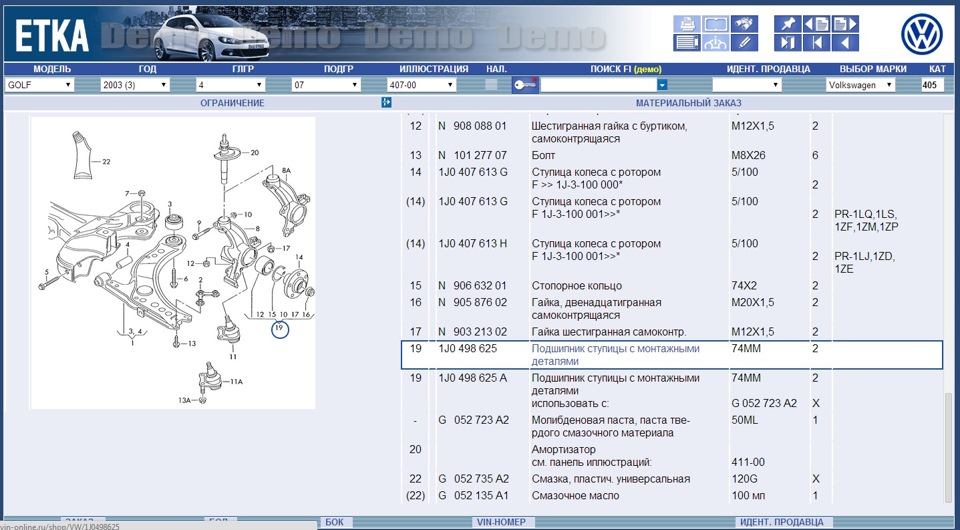Click the info bridge icon in toolbar

[x=716, y=43]
